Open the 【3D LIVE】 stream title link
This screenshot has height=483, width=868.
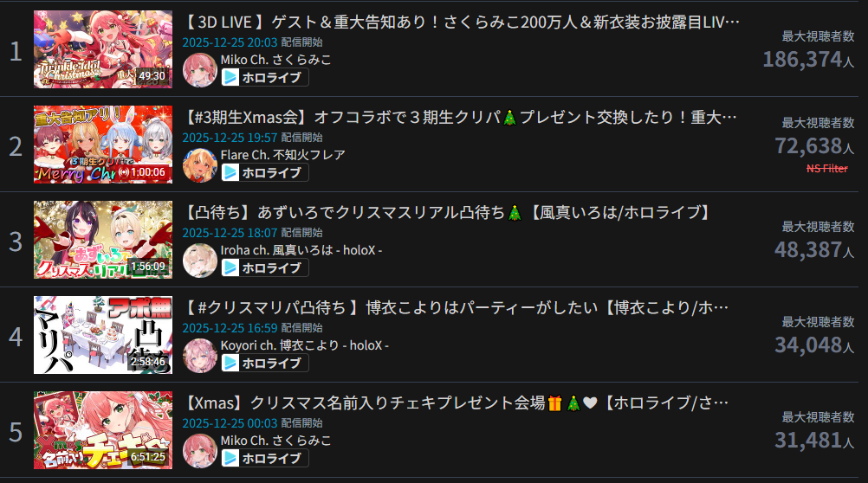click(461, 23)
